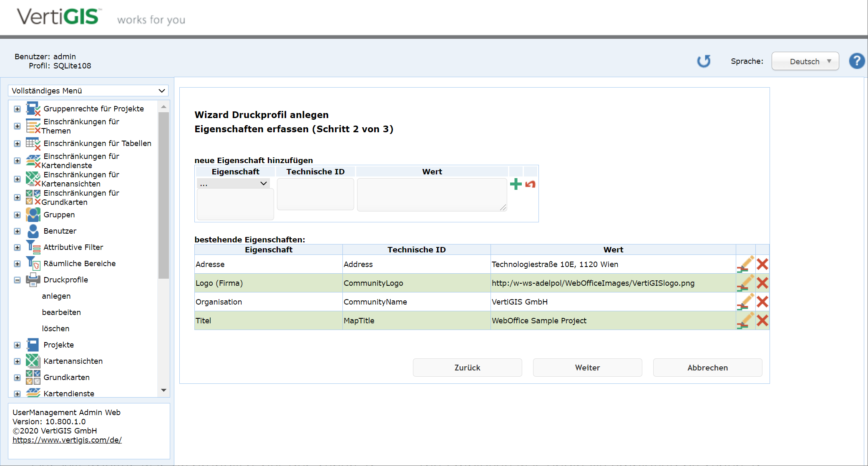Collapse the Druckprofile tree node
868x466 pixels.
click(17, 280)
